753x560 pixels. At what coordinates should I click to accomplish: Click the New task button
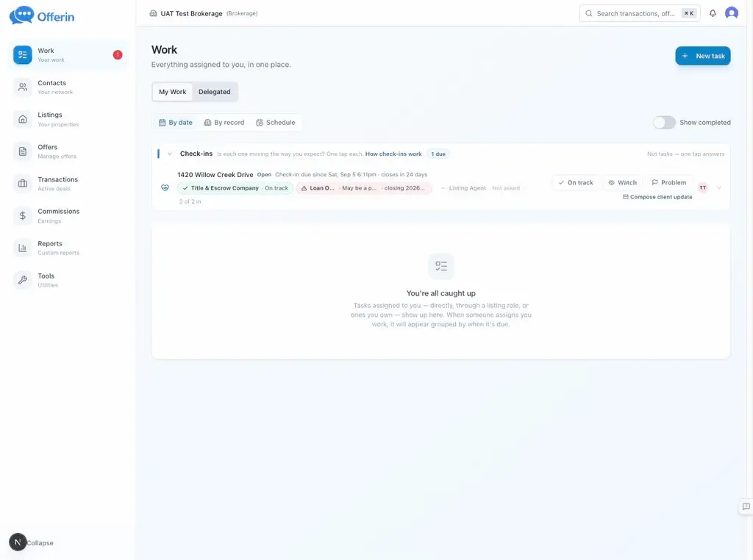tap(702, 56)
